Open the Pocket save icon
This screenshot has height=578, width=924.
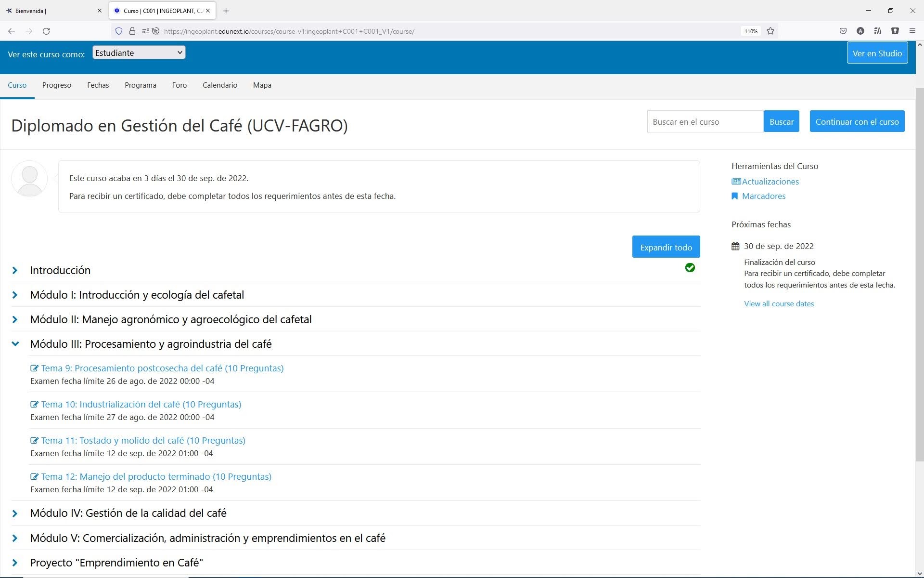[843, 31]
